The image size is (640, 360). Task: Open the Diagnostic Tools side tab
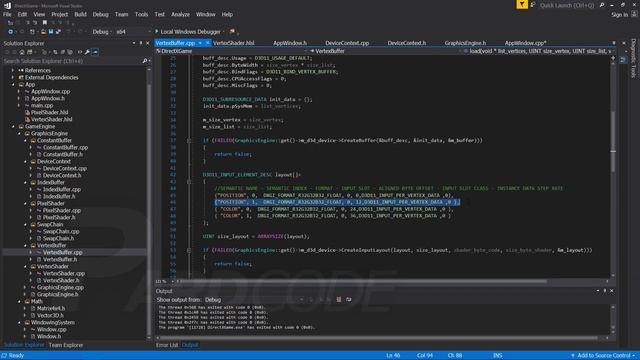[x=633, y=58]
